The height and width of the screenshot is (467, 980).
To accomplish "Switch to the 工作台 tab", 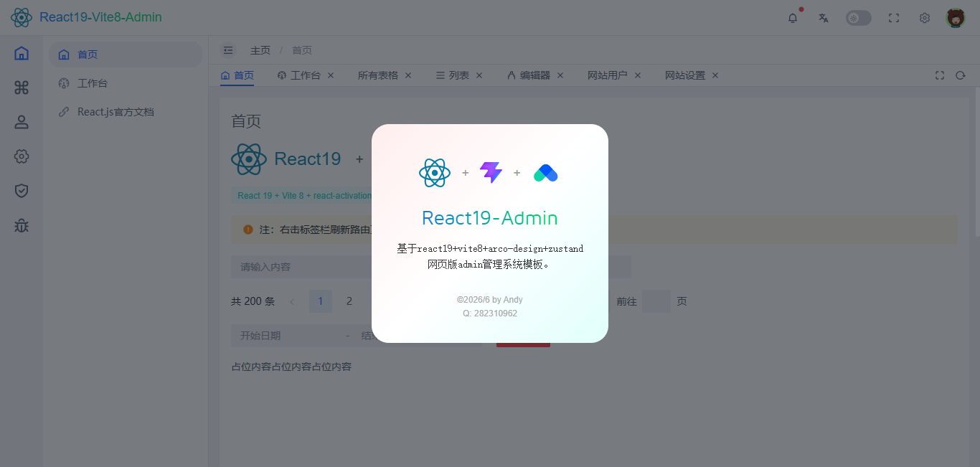I will pos(299,75).
